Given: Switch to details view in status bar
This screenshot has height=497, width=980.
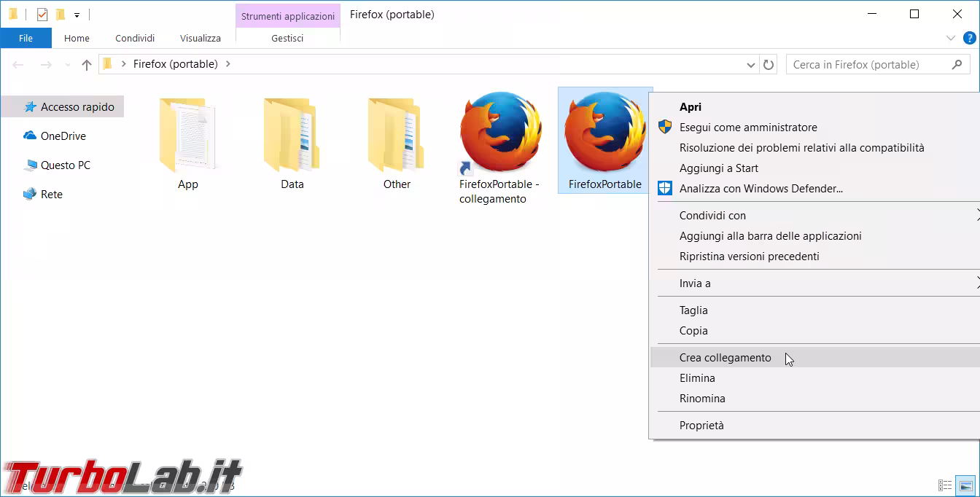Looking at the screenshot, I should click(945, 485).
